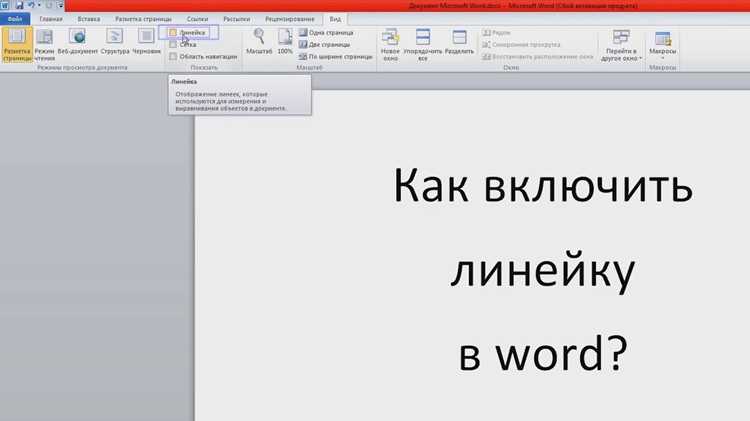The width and height of the screenshot is (750, 421).
Task: Switch to the Рассылки tab
Action: tap(237, 19)
